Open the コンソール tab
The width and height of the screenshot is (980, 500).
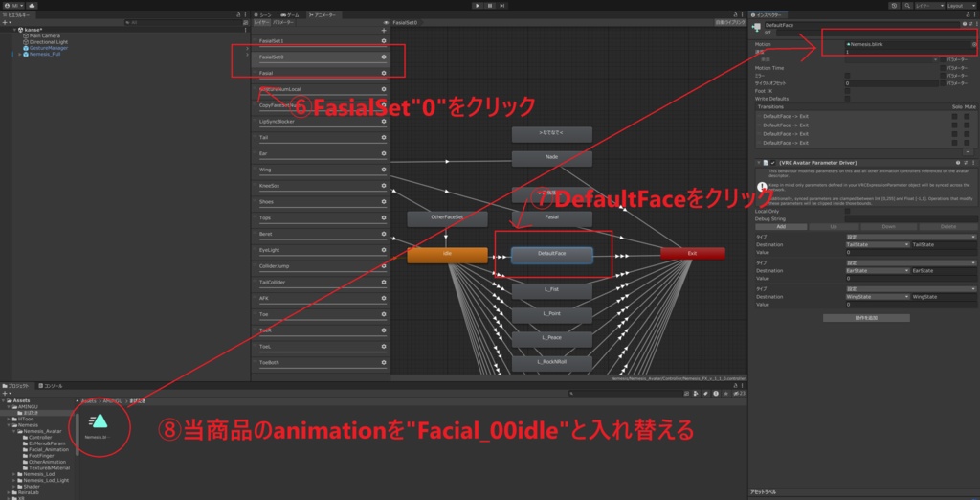[x=50, y=386]
